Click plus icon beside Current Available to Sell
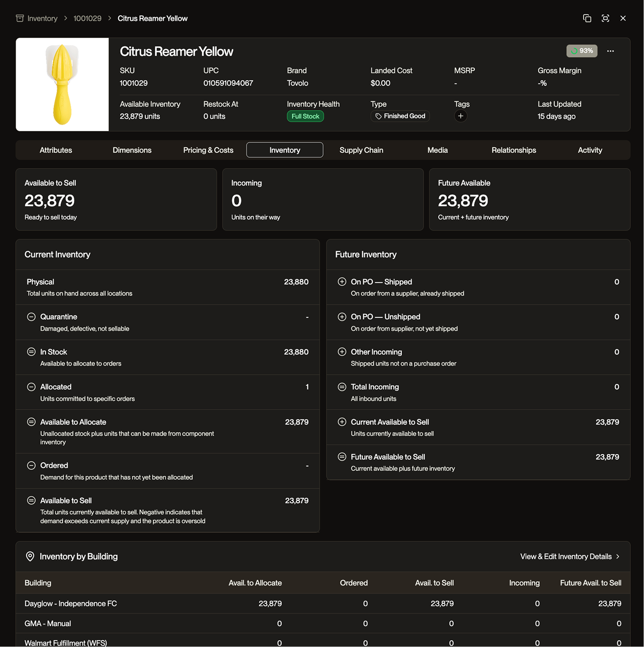The image size is (644, 647). coord(342,422)
